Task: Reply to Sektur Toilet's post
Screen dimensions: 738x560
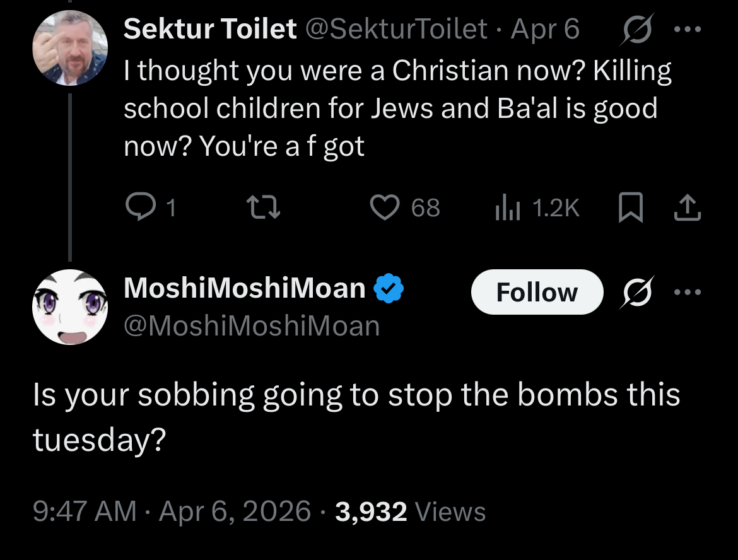Action: [141, 207]
